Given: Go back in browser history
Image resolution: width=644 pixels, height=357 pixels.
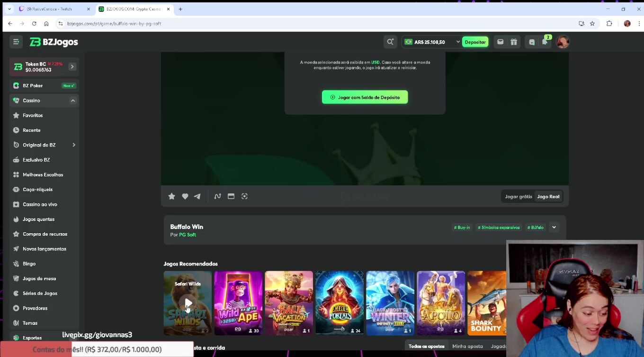Looking at the screenshot, I should click(x=10, y=23).
